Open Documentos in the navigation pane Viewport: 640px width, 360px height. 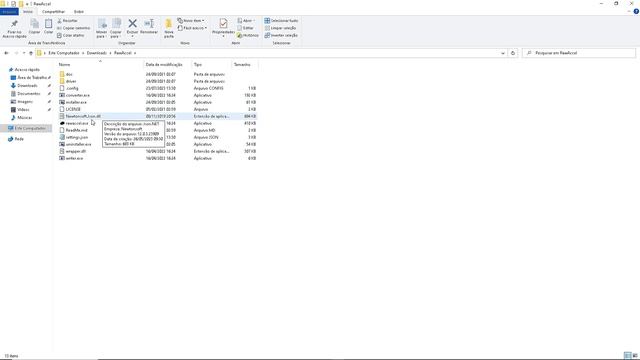point(29,94)
